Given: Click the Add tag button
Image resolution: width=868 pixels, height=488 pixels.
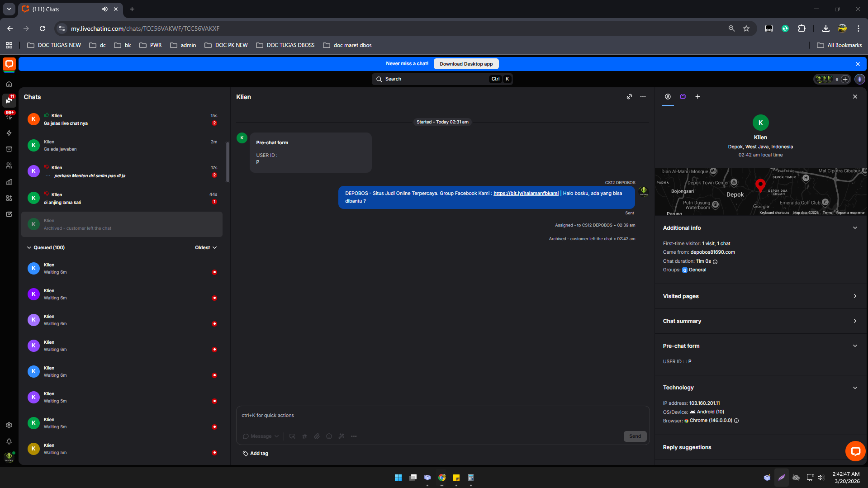Looking at the screenshot, I should pos(256,454).
